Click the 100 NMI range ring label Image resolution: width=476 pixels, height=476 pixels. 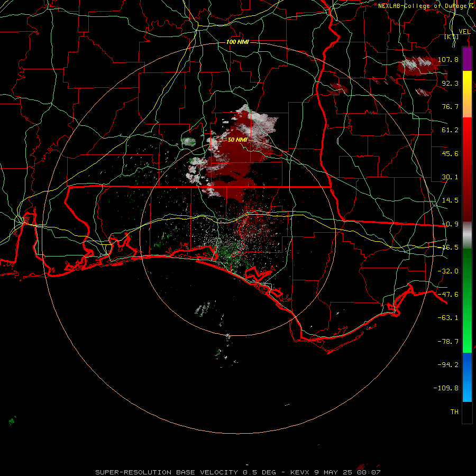pyautogui.click(x=237, y=42)
